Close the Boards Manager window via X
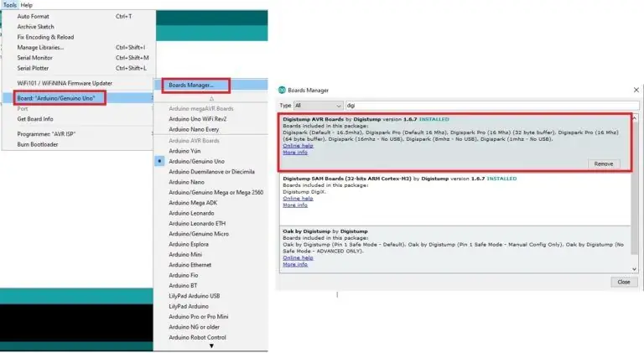 pyautogui.click(x=636, y=90)
